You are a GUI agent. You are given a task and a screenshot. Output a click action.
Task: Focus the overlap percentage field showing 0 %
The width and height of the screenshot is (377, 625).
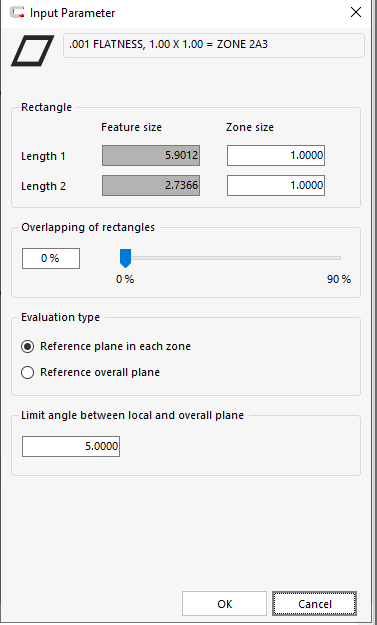[51, 258]
